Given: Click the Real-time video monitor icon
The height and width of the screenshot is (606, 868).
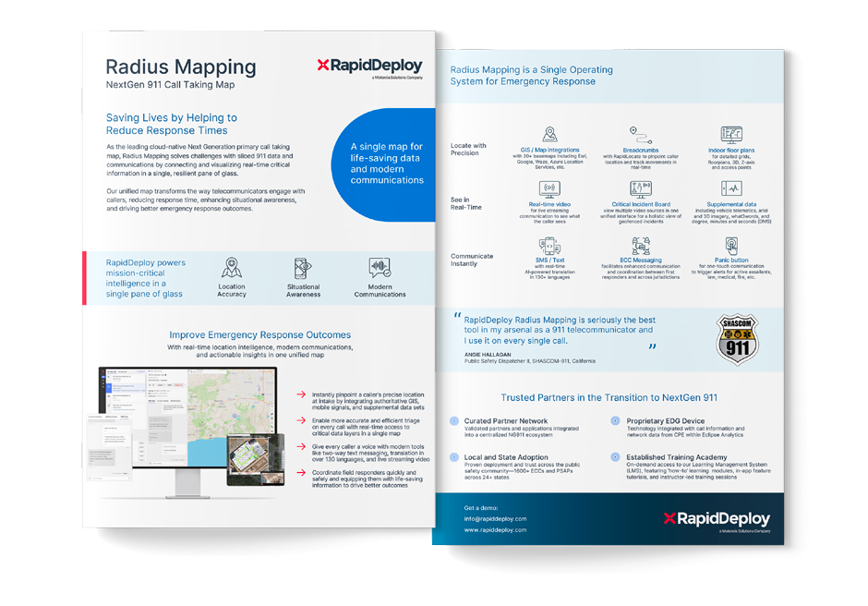Looking at the screenshot, I should [x=549, y=189].
